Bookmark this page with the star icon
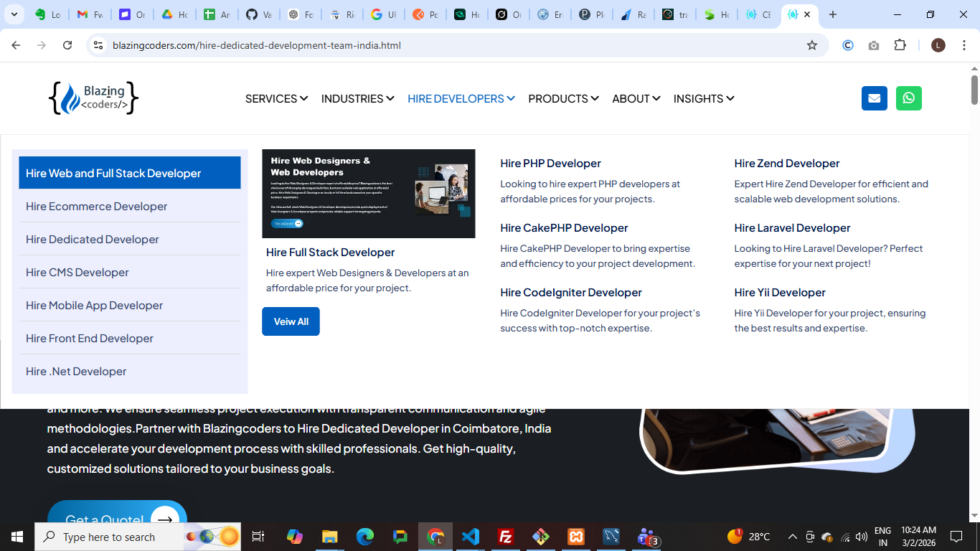 (812, 45)
